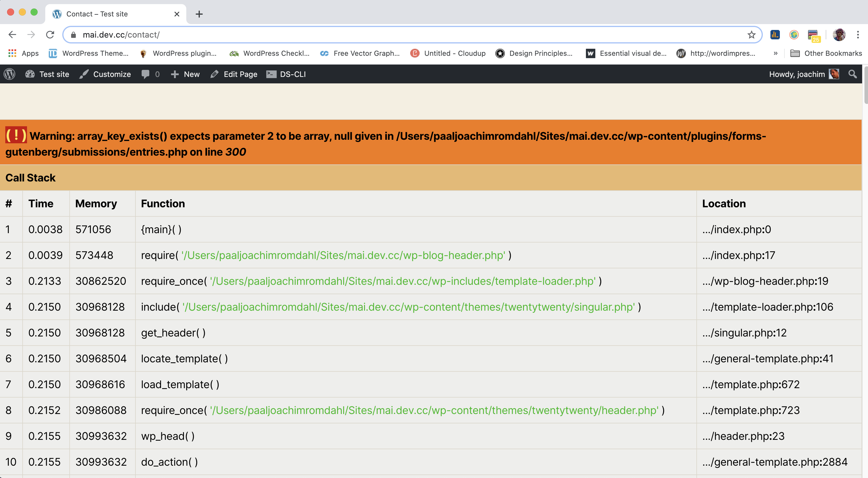Open the Chrome three-dot menu
The width and height of the screenshot is (868, 478).
click(858, 35)
